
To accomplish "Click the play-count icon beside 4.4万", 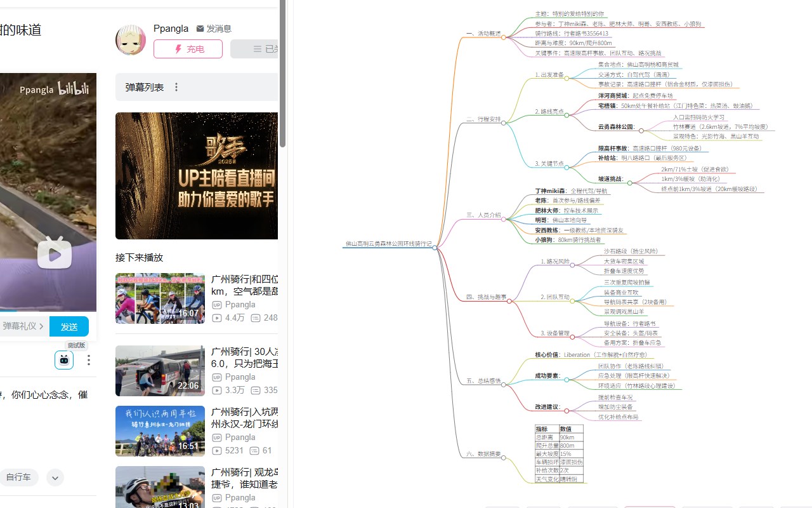I will (217, 317).
